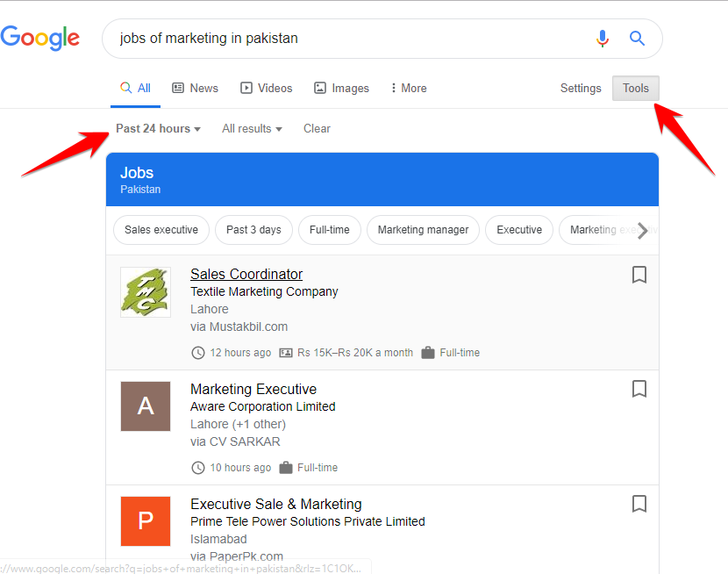Click the microphone voice search icon
The width and height of the screenshot is (728, 574).
pyautogui.click(x=603, y=39)
